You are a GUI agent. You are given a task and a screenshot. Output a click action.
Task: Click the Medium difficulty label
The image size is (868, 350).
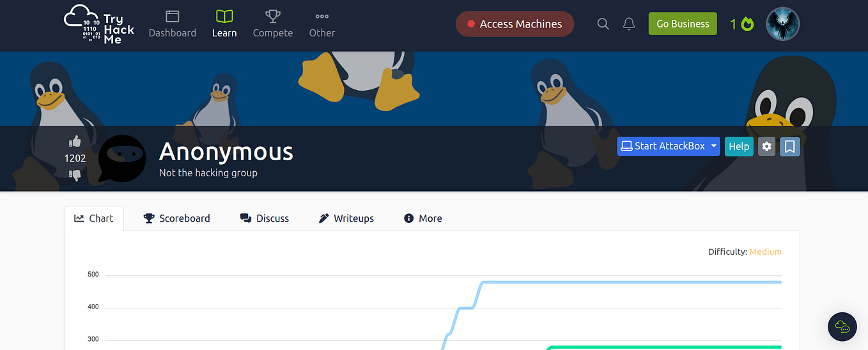(765, 252)
